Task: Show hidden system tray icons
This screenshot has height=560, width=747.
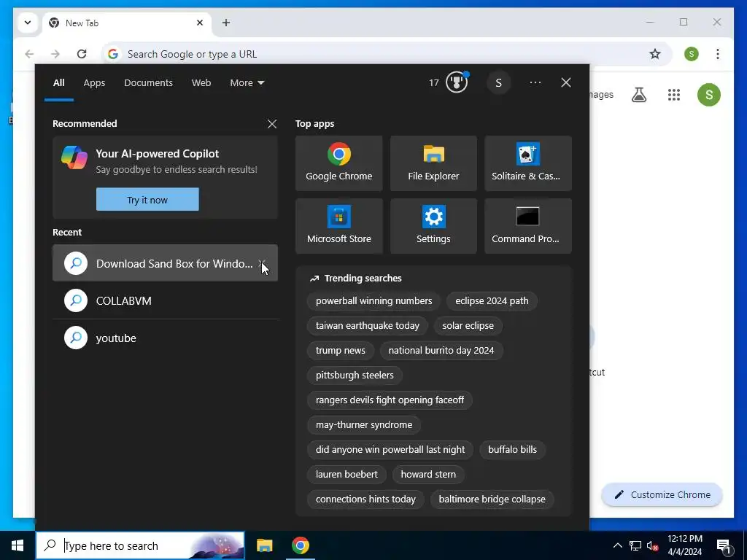Action: tap(617, 545)
